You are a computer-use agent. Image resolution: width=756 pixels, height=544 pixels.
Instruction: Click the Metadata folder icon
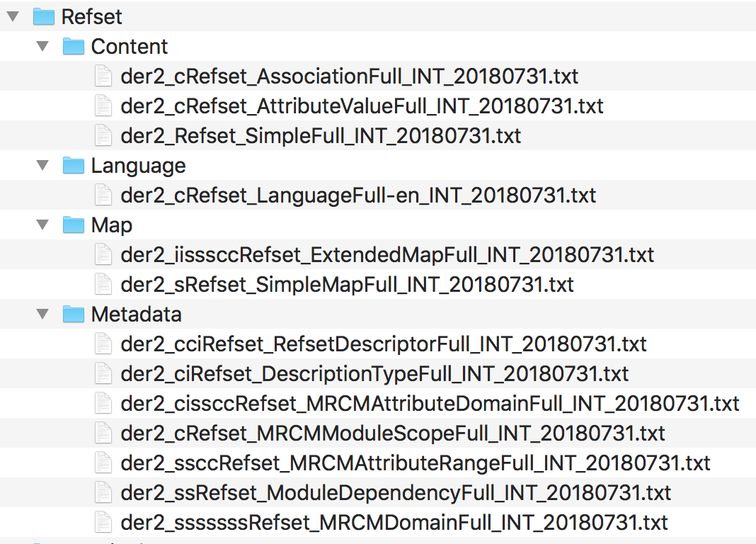click(74, 314)
